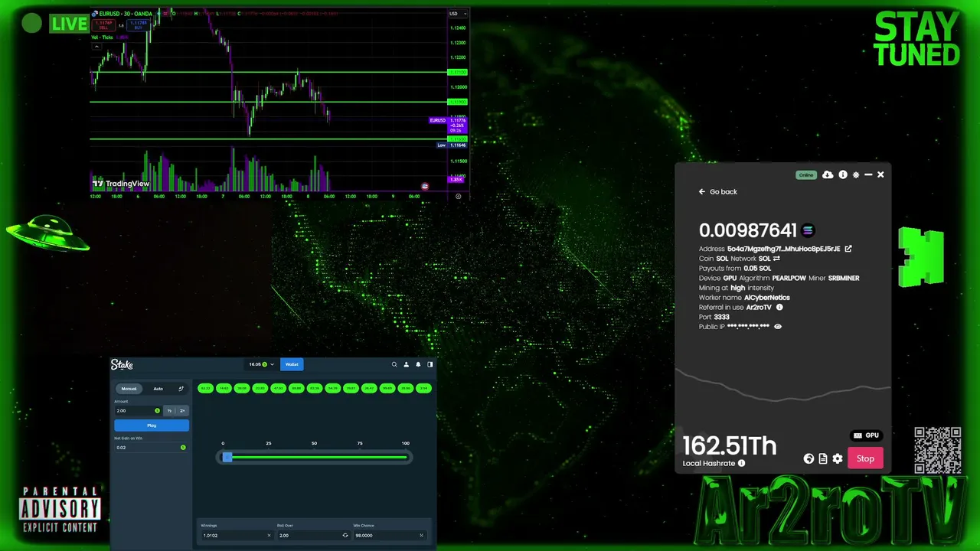Open Stake notifications bell

418,364
